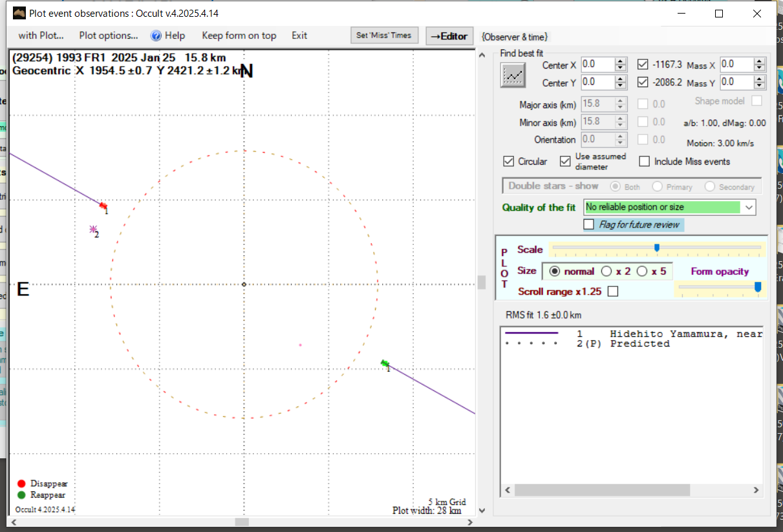The image size is (783, 532).
Task: Open the Quality of the fit dropdown
Action: (x=749, y=207)
